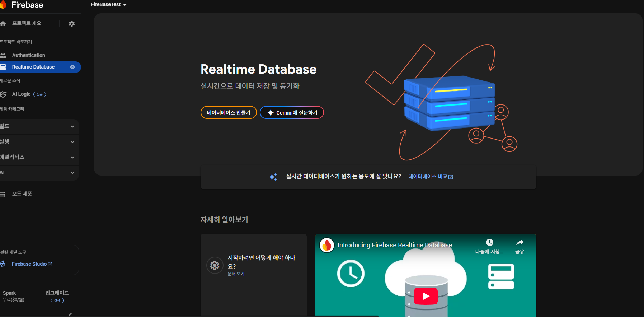This screenshot has height=317, width=644.
Task: Click the 신규 badge next to AI Logic
Action: [x=39, y=94]
